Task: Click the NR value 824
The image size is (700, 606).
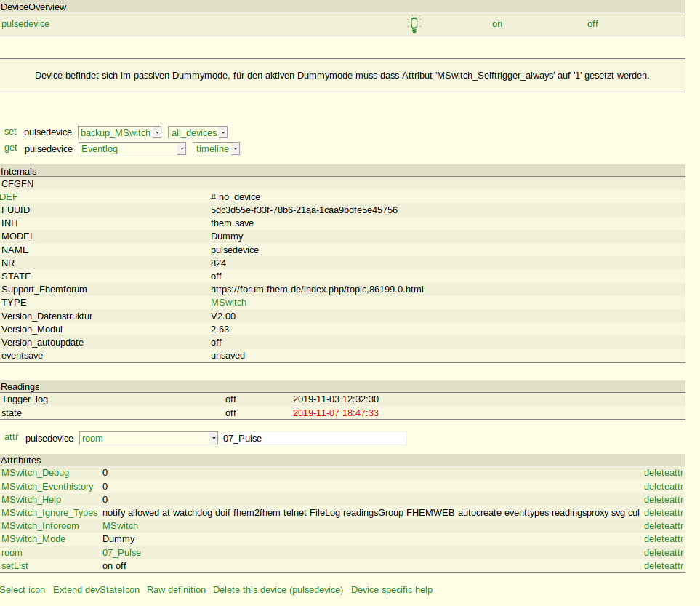Action: coord(218,263)
